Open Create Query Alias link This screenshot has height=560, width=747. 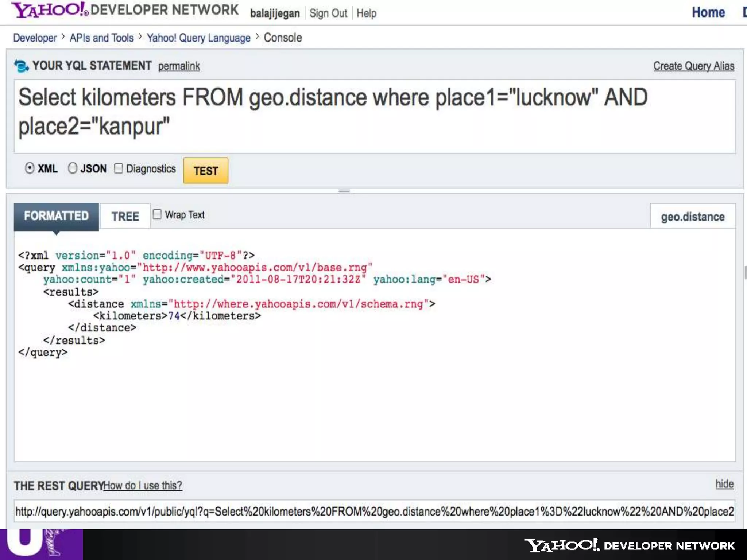click(x=693, y=66)
